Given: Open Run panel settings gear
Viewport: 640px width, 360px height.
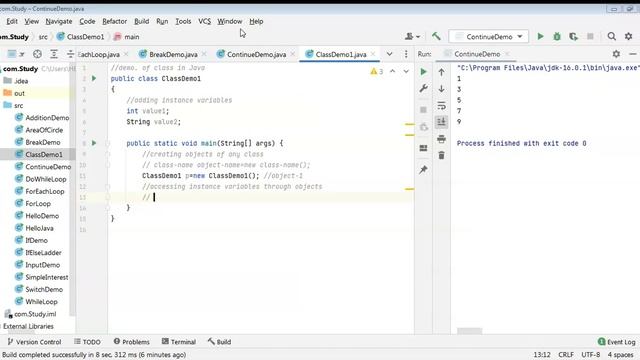Looking at the screenshot, I should coord(616,54).
